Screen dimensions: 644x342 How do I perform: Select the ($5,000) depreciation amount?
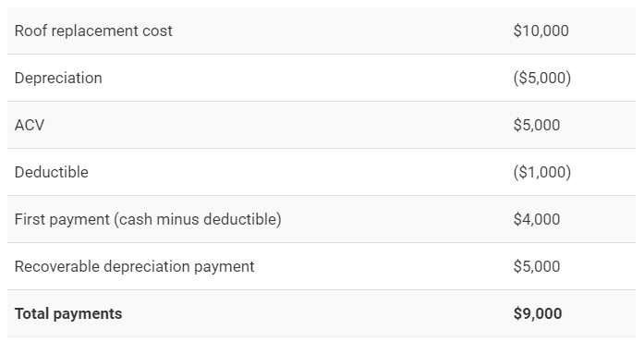point(542,78)
